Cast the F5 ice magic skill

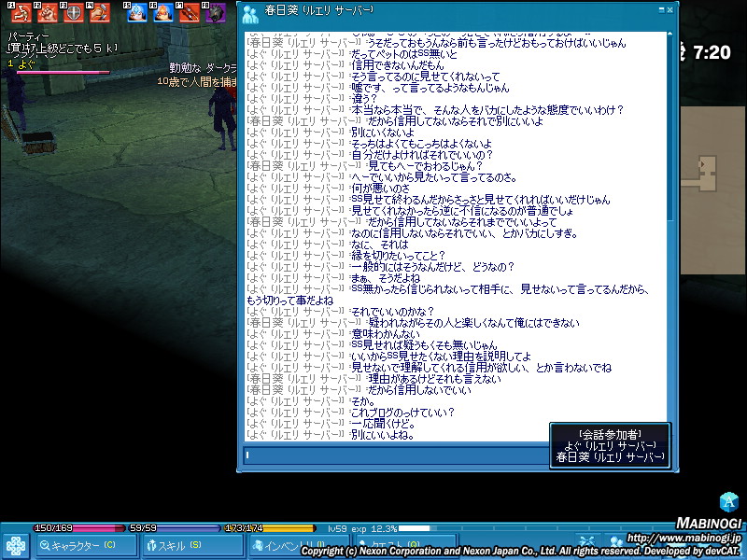(136, 12)
